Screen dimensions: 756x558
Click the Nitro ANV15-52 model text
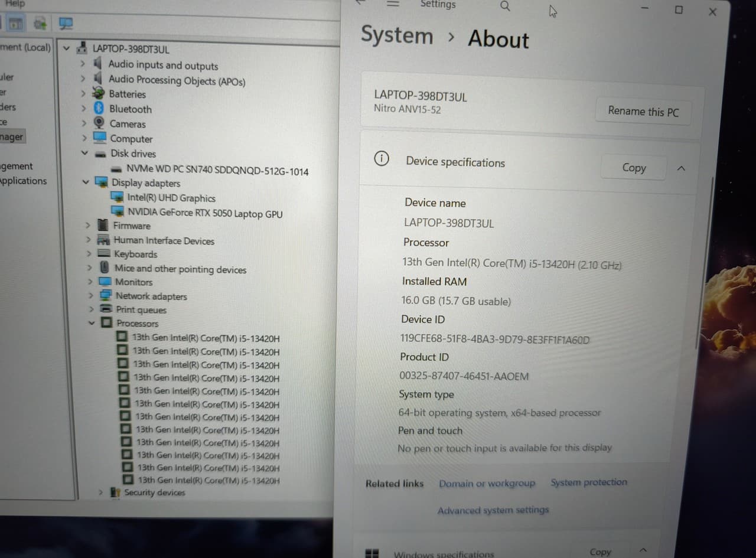(x=407, y=109)
